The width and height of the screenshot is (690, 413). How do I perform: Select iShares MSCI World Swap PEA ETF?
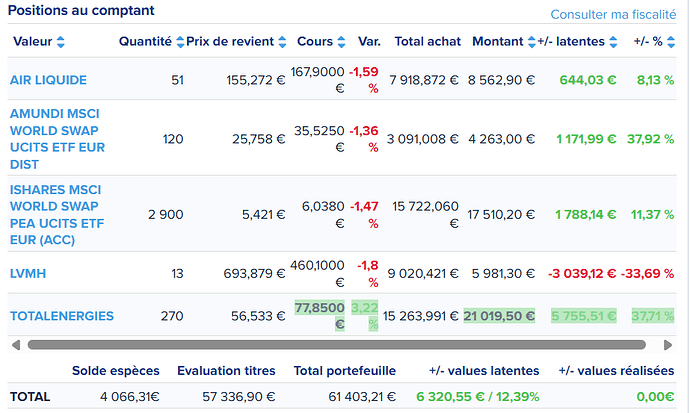tap(56, 214)
